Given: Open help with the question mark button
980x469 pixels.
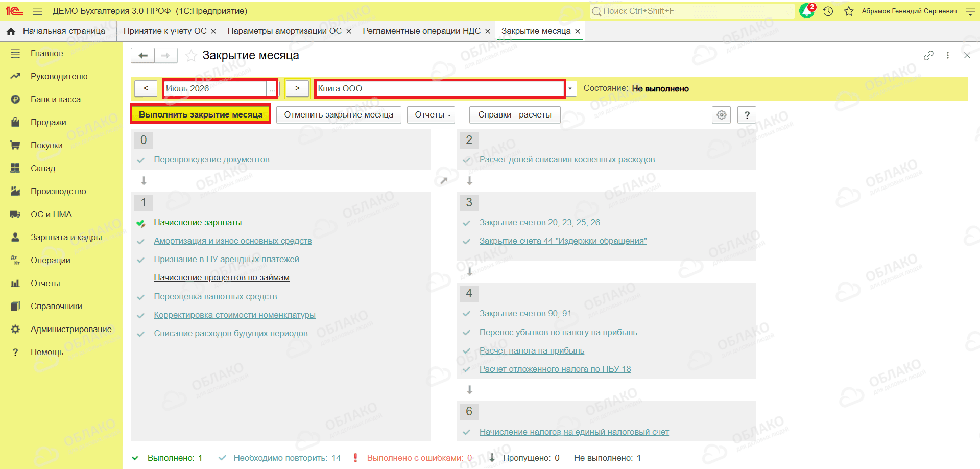Looking at the screenshot, I should point(747,115).
